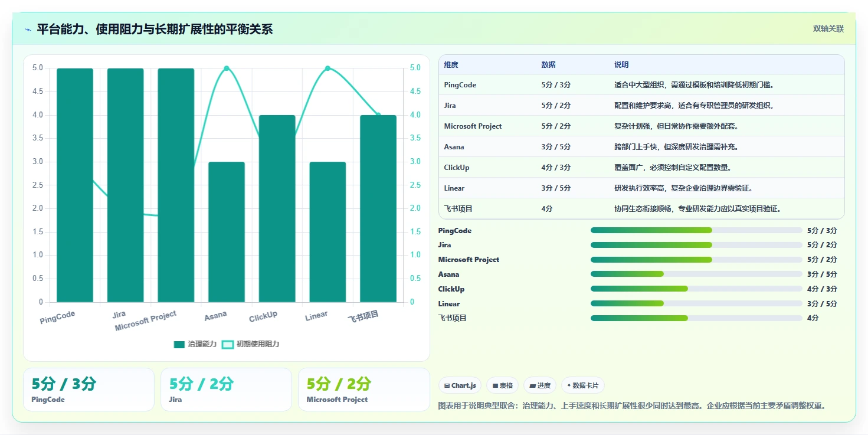868x435 pixels.
Task: Click the 进度 chip
Action: tap(540, 385)
